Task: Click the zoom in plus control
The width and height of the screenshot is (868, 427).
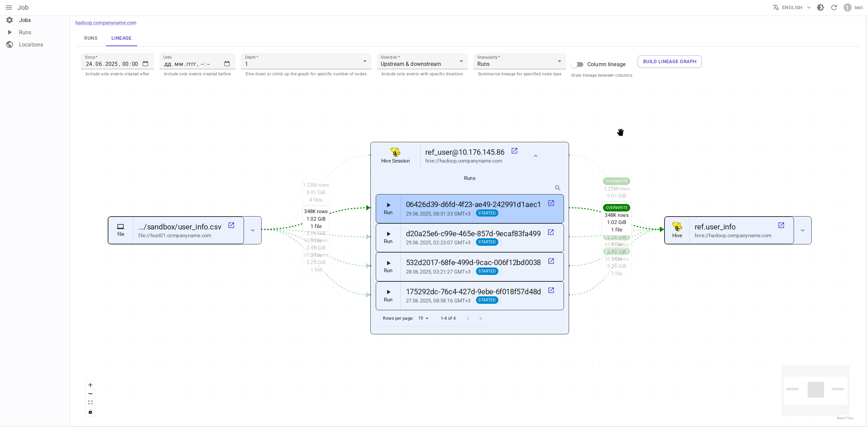Action: click(90, 385)
